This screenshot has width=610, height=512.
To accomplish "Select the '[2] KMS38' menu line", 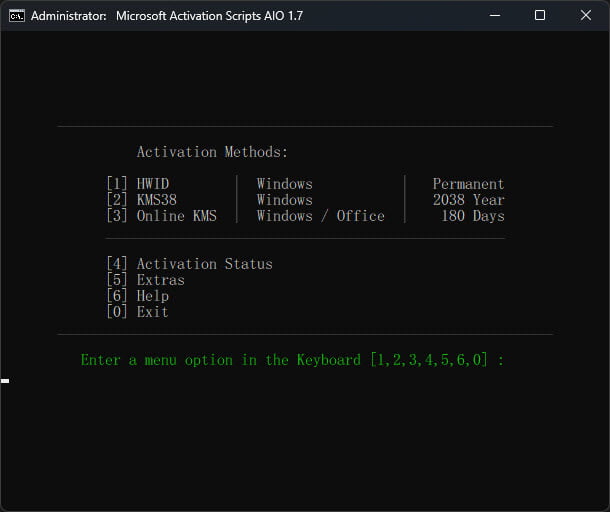I will coord(142,200).
